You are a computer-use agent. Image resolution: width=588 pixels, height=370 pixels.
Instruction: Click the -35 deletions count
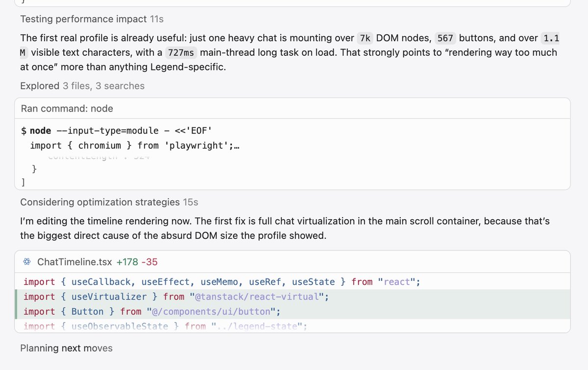pos(149,262)
